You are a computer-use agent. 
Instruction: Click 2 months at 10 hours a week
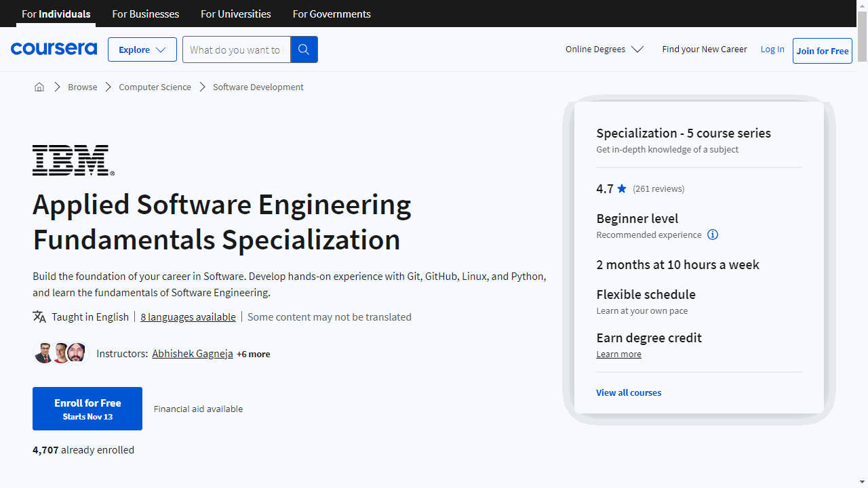(678, 264)
